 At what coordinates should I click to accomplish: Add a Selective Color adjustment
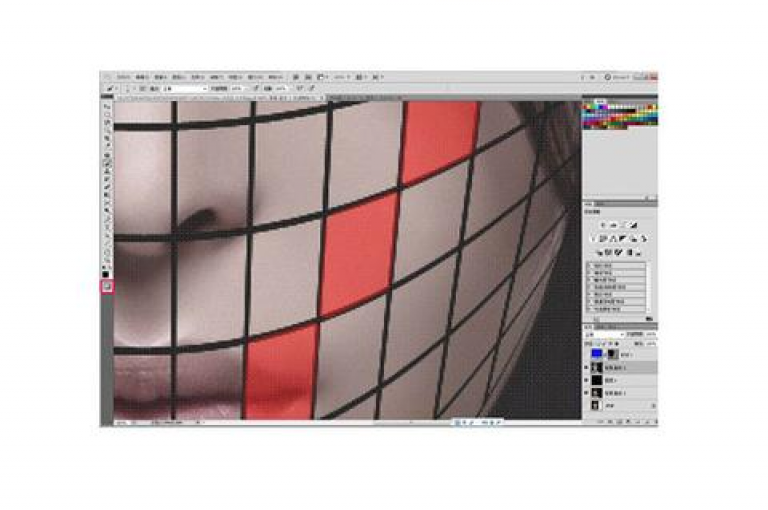[639, 252]
